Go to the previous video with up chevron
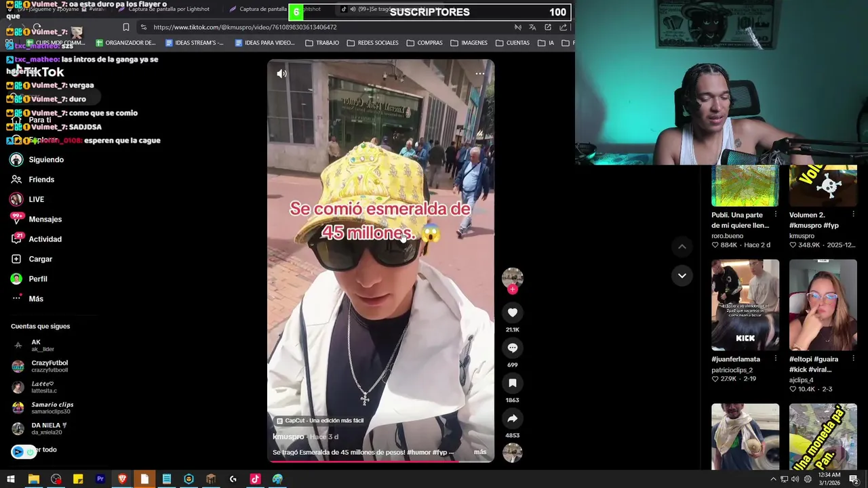This screenshot has width=868, height=488. [x=682, y=247]
